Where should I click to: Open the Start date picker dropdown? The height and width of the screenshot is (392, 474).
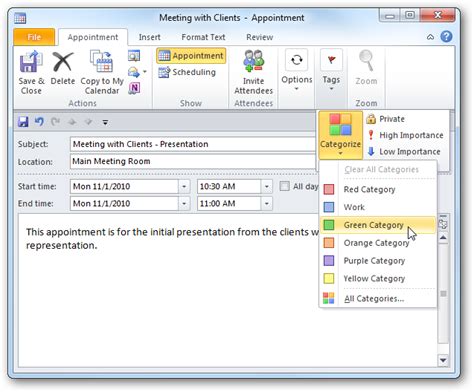point(184,187)
